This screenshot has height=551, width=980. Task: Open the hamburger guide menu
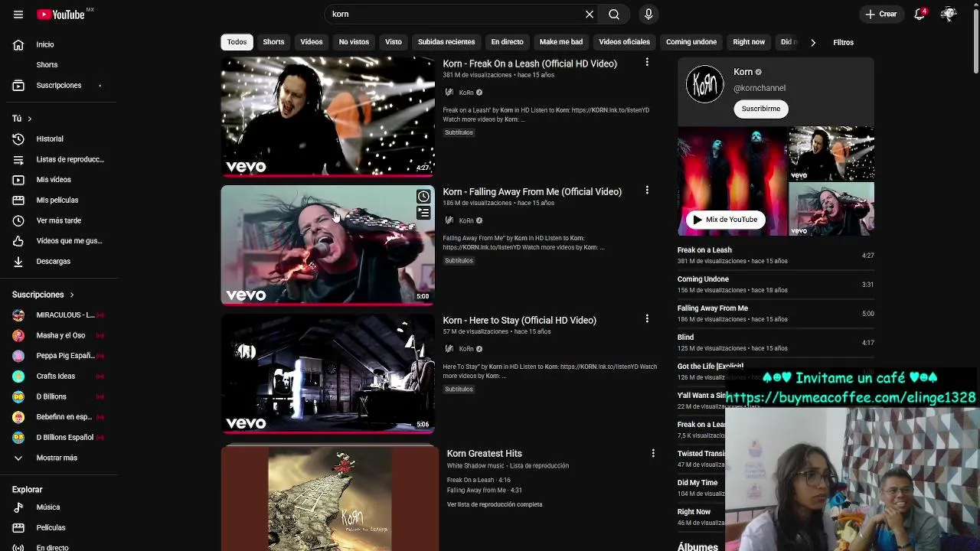coord(18,15)
